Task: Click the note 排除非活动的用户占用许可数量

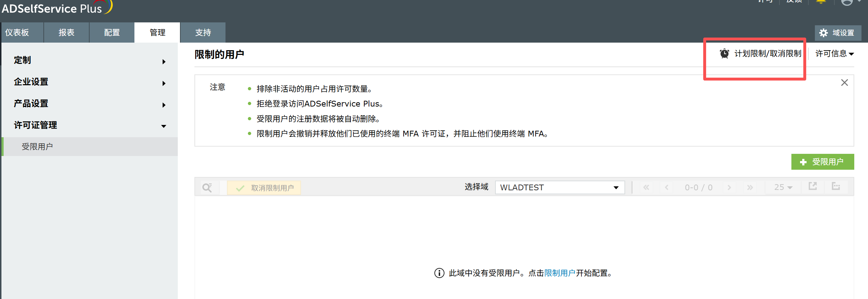Action: coord(314,89)
